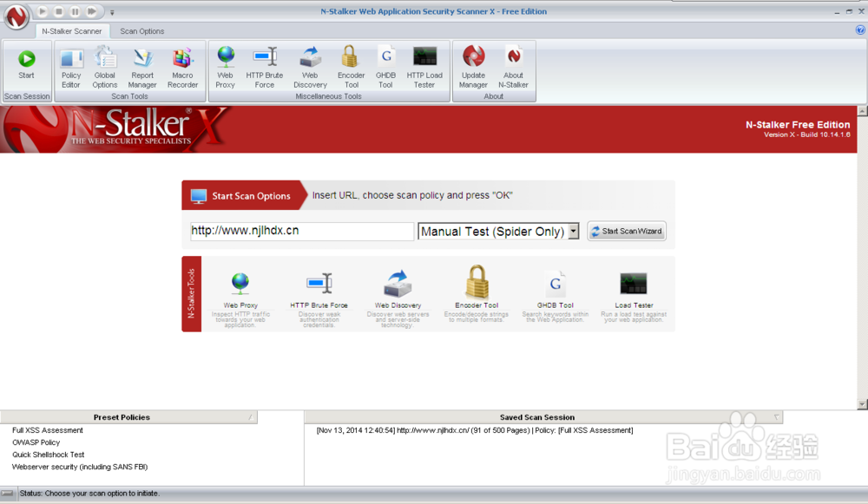
Task: Click the play button in quick access toolbar
Action: click(x=42, y=11)
